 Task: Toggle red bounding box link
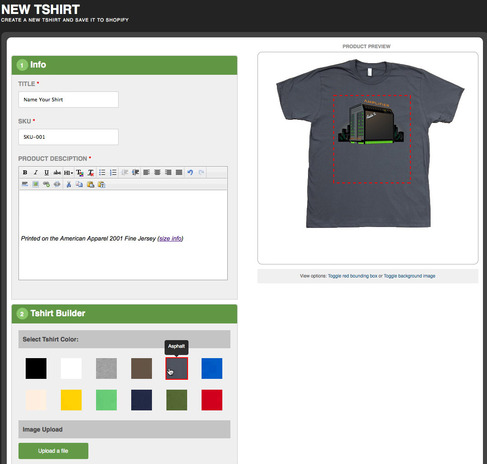coord(353,276)
